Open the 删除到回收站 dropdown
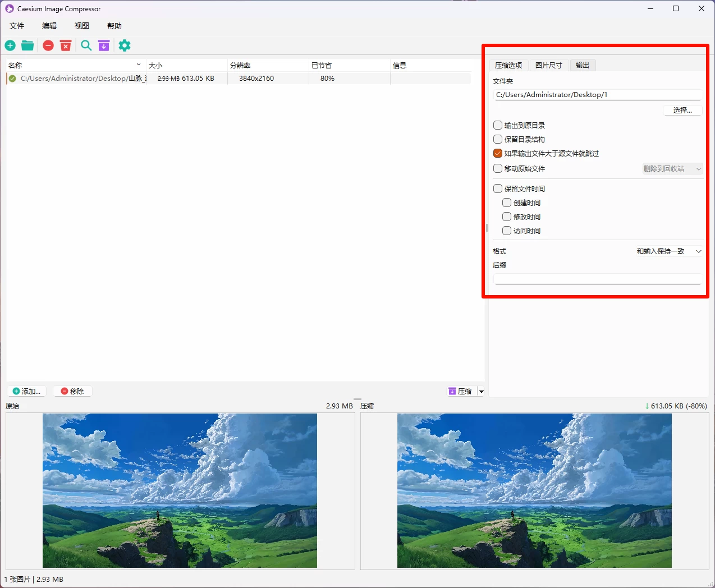The height and width of the screenshot is (588, 715). click(672, 168)
